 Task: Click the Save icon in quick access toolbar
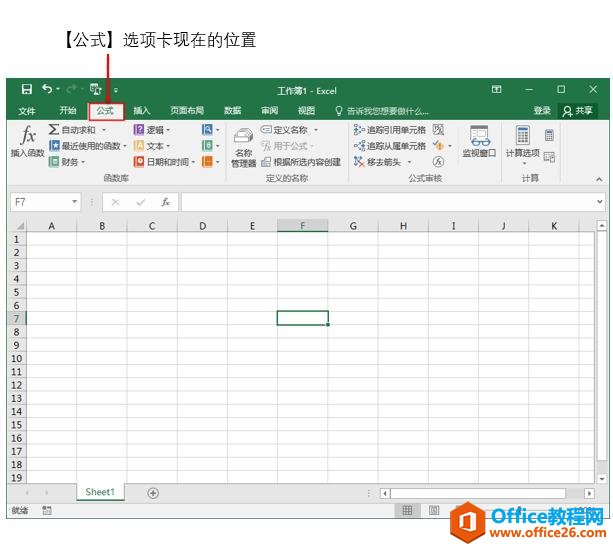[x=27, y=89]
